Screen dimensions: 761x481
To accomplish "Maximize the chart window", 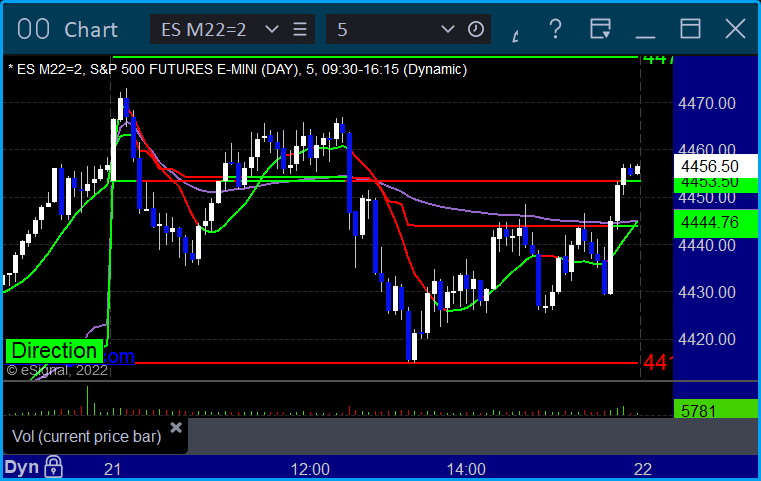I will (x=690, y=29).
